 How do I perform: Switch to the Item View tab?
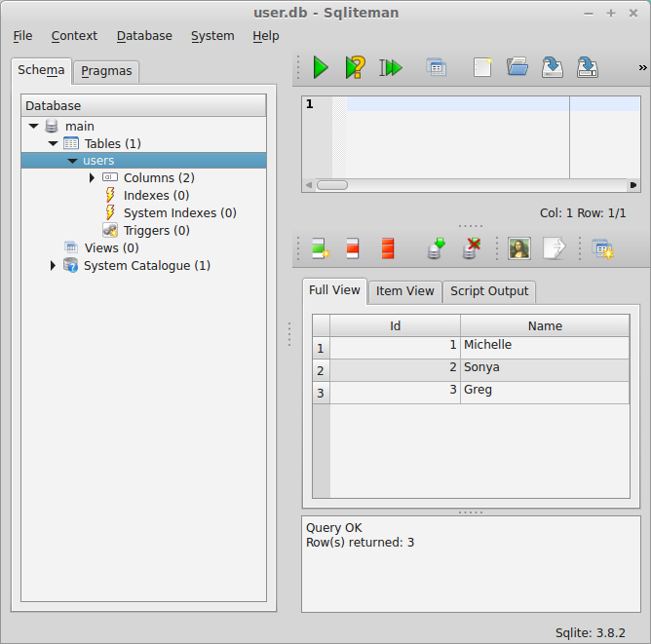click(404, 290)
